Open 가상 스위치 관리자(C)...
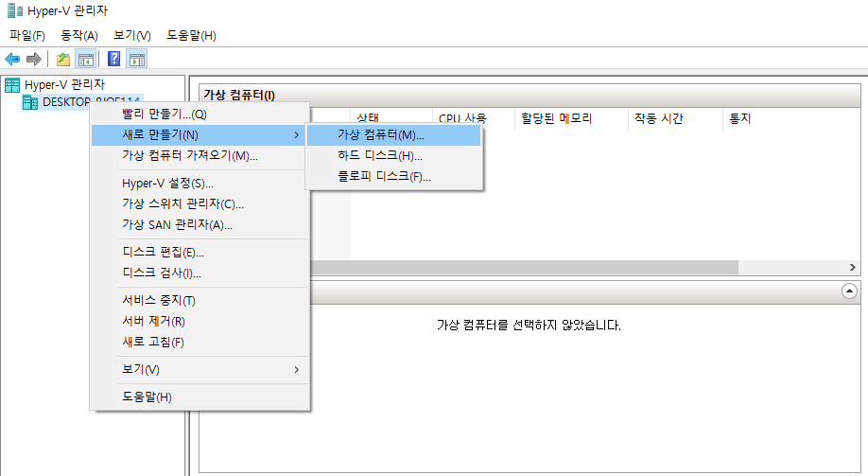This screenshot has width=868, height=476. point(199,203)
